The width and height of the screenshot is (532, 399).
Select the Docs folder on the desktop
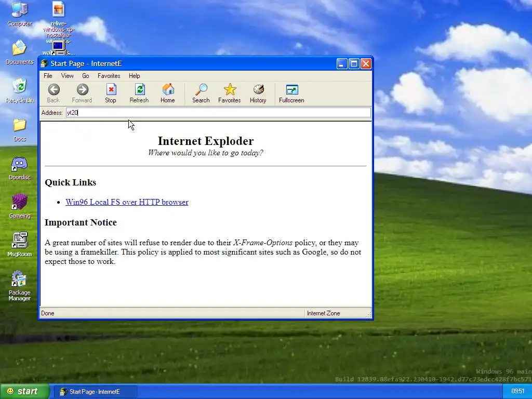(x=20, y=130)
